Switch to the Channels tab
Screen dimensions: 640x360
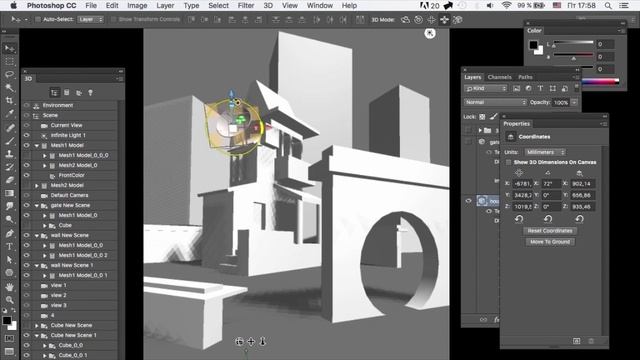(x=499, y=77)
